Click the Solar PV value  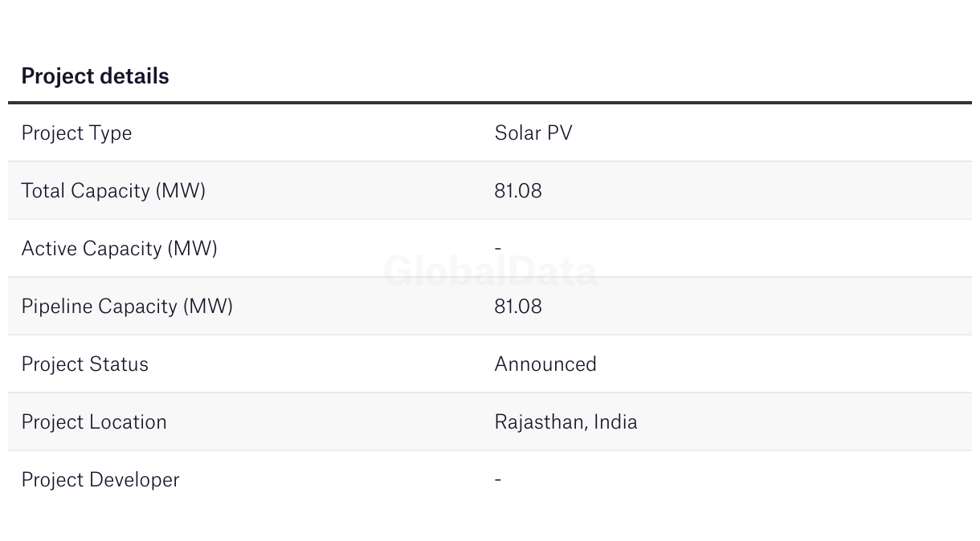533,133
